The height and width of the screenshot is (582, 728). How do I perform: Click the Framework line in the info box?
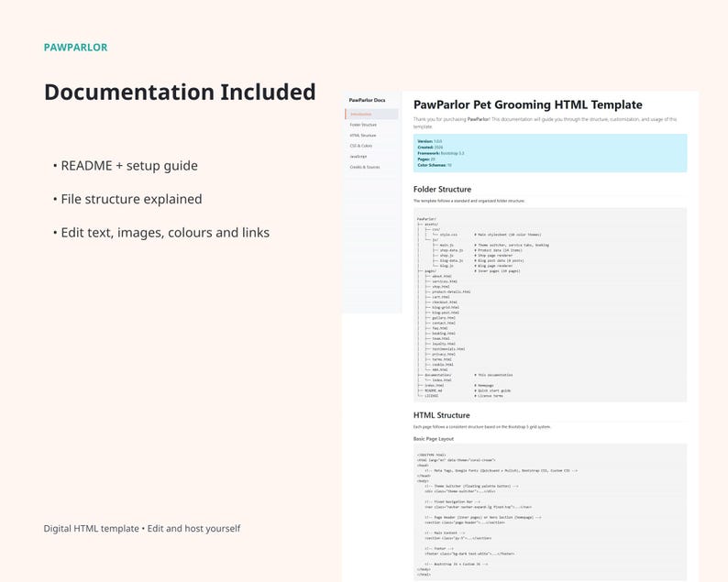pos(441,153)
